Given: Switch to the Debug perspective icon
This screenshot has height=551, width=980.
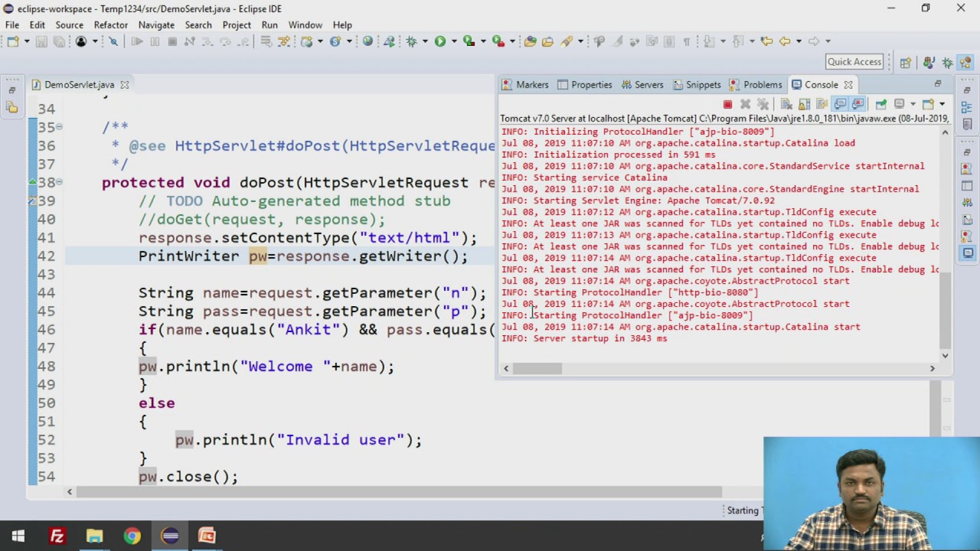Looking at the screenshot, I should (x=947, y=63).
